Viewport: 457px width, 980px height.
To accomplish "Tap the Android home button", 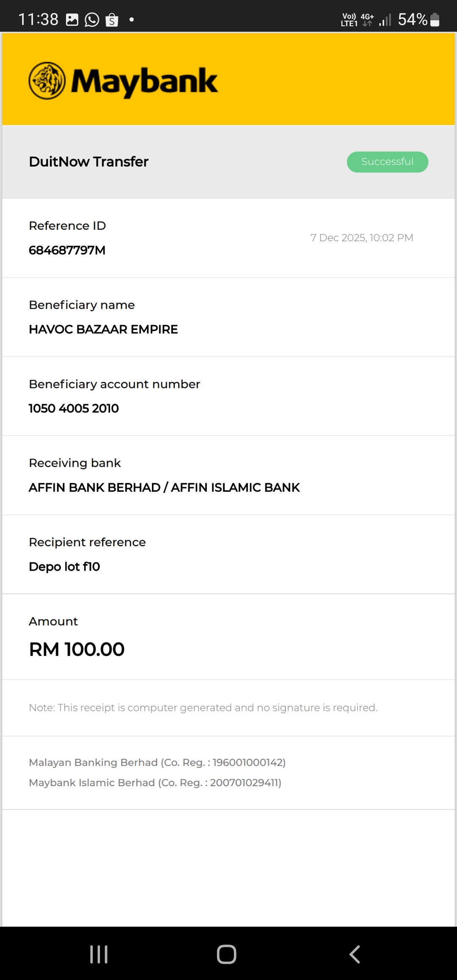I will [x=226, y=954].
